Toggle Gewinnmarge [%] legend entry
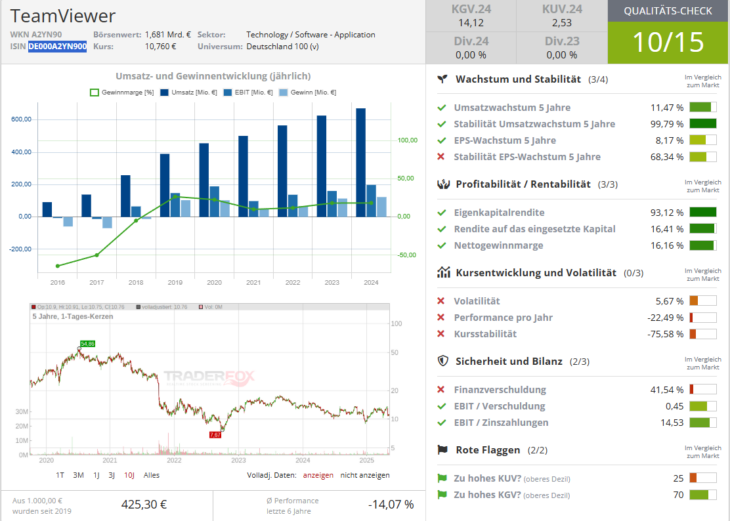 122,92
